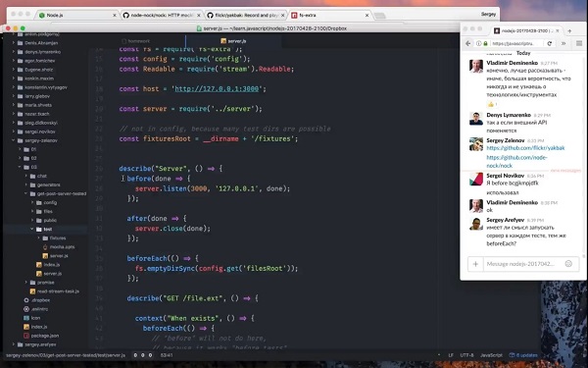Open new tab in Slack browser window
This screenshot has width=588, height=368.
click(569, 31)
